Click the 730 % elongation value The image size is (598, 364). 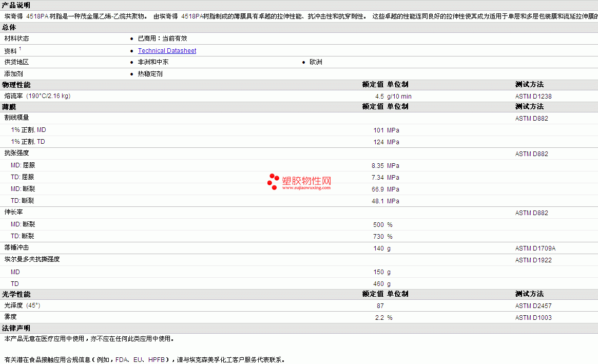pos(383,237)
